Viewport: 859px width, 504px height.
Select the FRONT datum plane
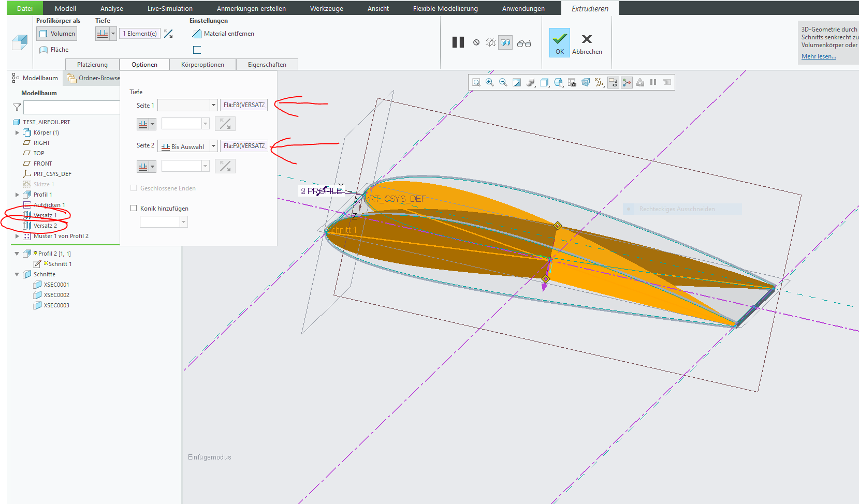click(x=42, y=164)
